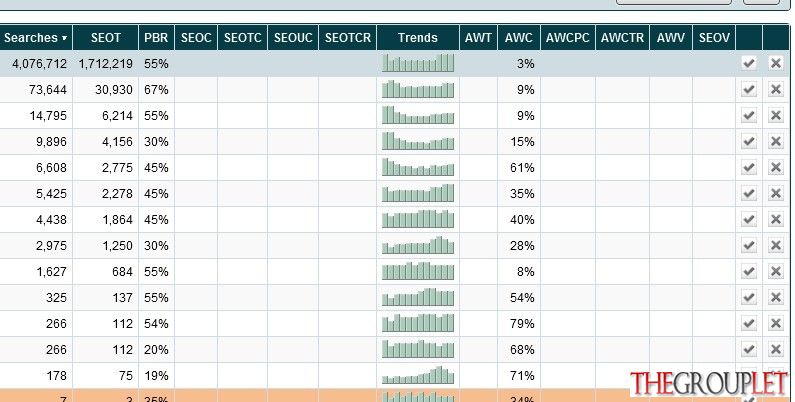Screen dimensions: 795x402
Task: Open trend chart for 9,896 row
Action: click(x=418, y=141)
